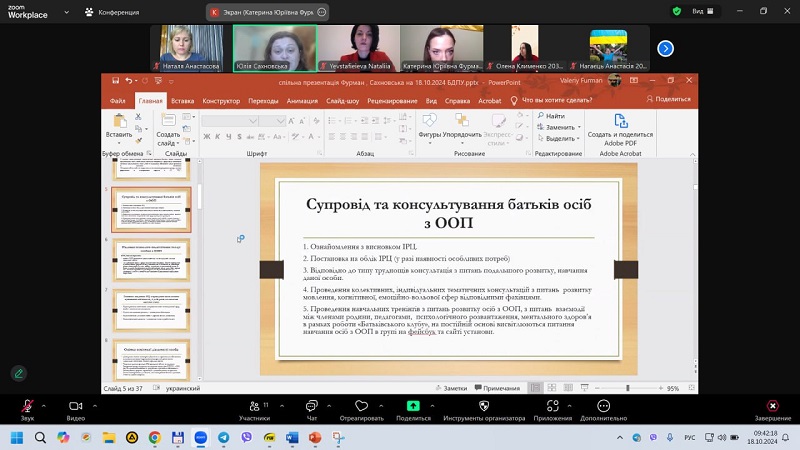This screenshot has height=450, width=800.
Task: Open the Выделить select dropdown
Action: coord(559,138)
